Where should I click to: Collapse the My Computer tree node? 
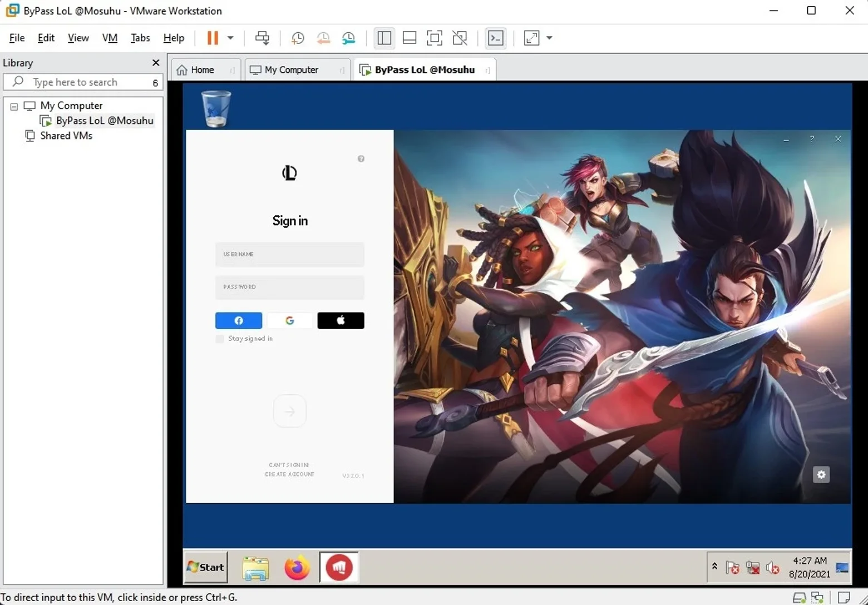[14, 106]
